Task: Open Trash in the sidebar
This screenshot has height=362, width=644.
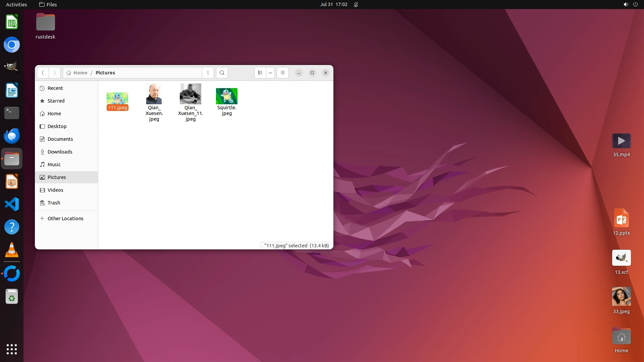Action: tap(54, 203)
